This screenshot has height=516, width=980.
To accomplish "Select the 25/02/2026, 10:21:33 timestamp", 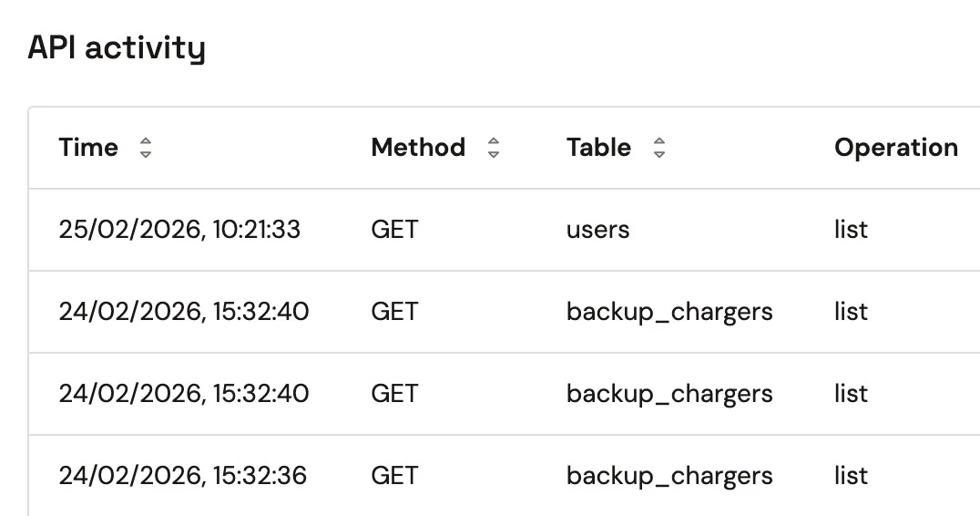I will 179,230.
